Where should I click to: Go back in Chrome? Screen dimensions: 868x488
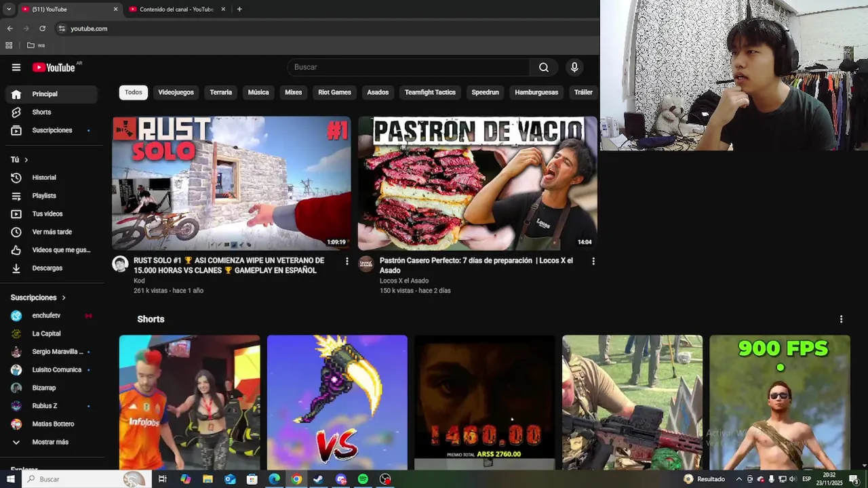9,28
